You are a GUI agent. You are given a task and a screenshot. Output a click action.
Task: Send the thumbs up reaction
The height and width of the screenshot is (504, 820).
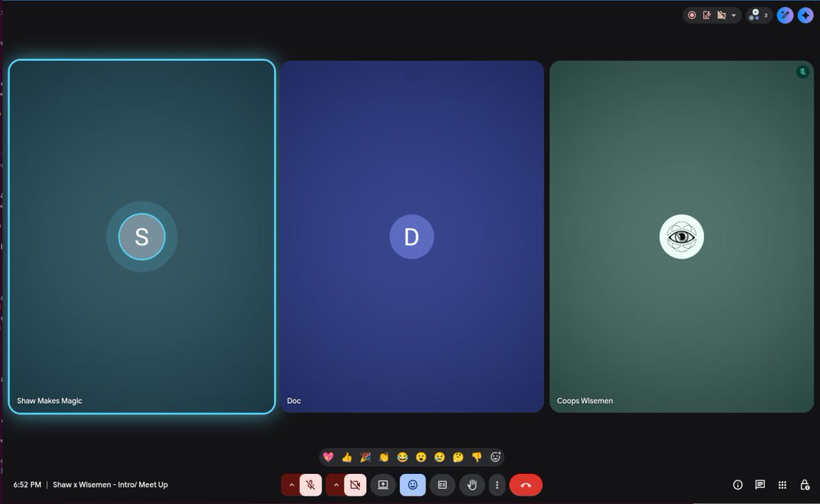point(347,457)
